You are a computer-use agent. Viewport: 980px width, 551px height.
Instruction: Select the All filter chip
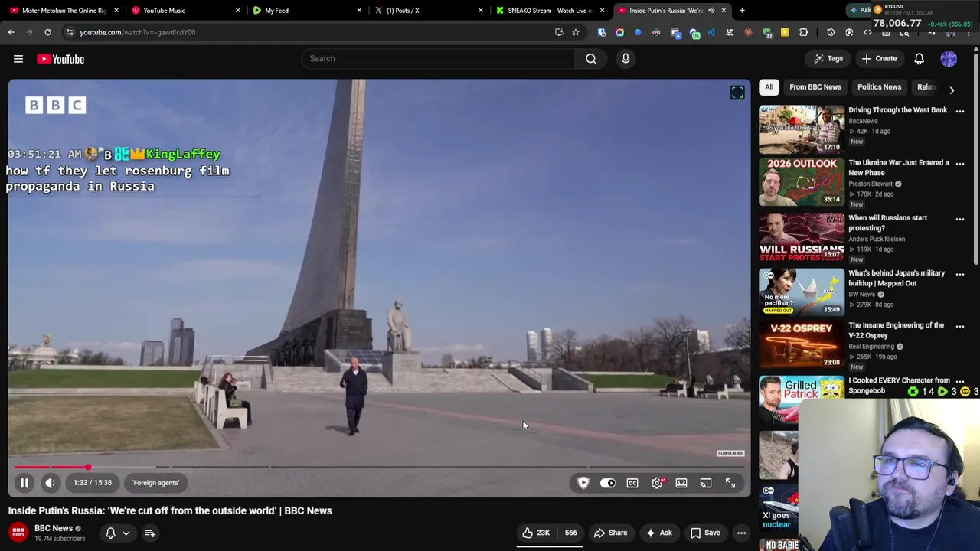click(769, 87)
